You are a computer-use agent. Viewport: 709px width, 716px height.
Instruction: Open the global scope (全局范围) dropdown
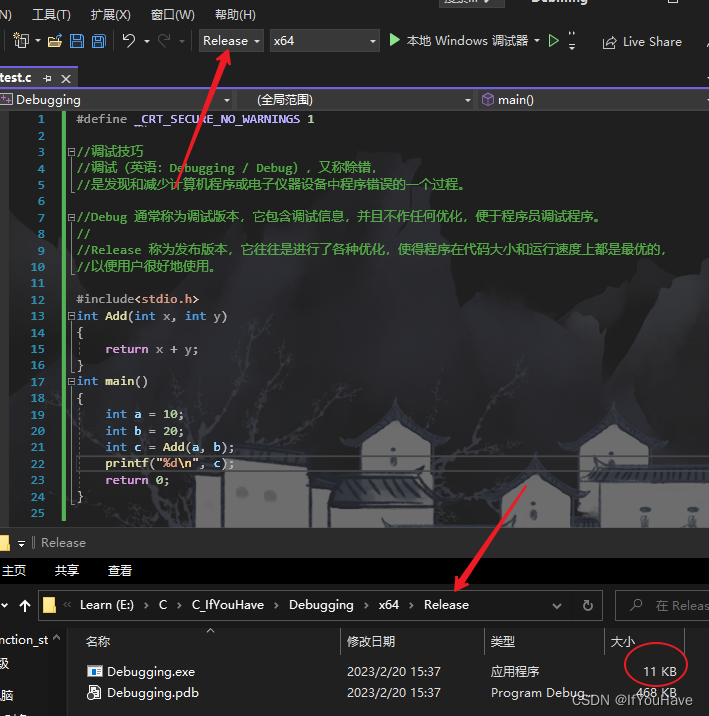(467, 100)
